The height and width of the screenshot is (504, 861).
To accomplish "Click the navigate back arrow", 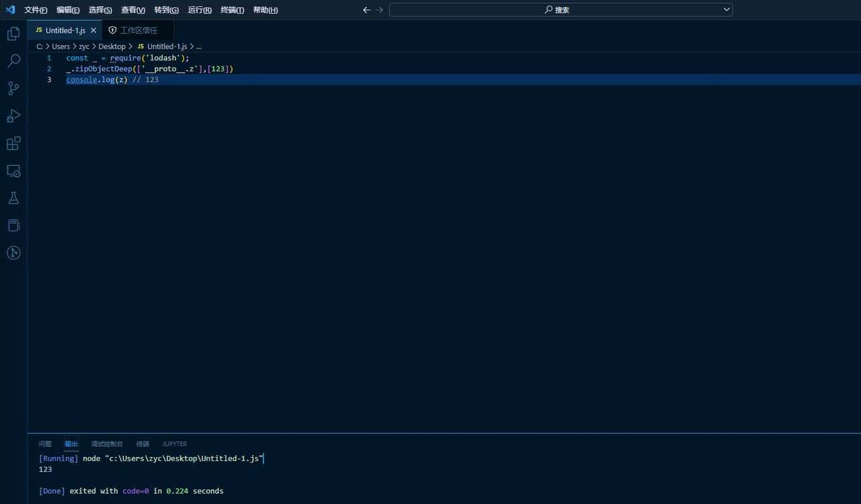I will (x=366, y=9).
